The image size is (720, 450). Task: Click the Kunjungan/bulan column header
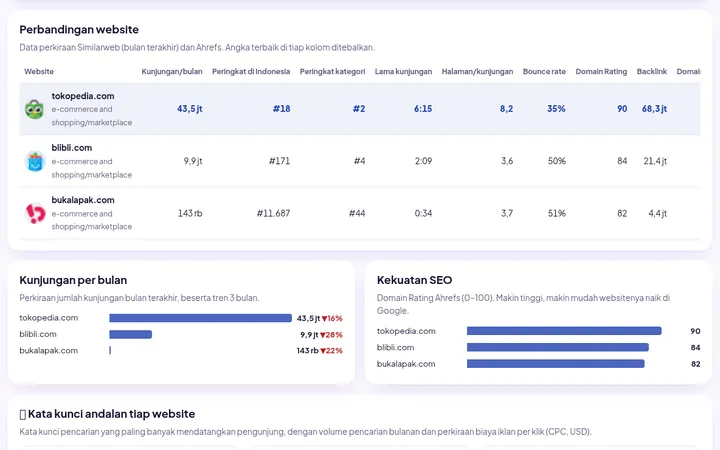click(x=172, y=72)
